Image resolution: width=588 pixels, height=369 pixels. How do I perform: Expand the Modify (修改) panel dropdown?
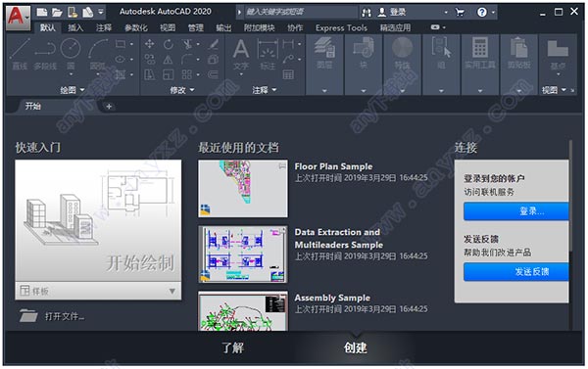tap(182, 90)
